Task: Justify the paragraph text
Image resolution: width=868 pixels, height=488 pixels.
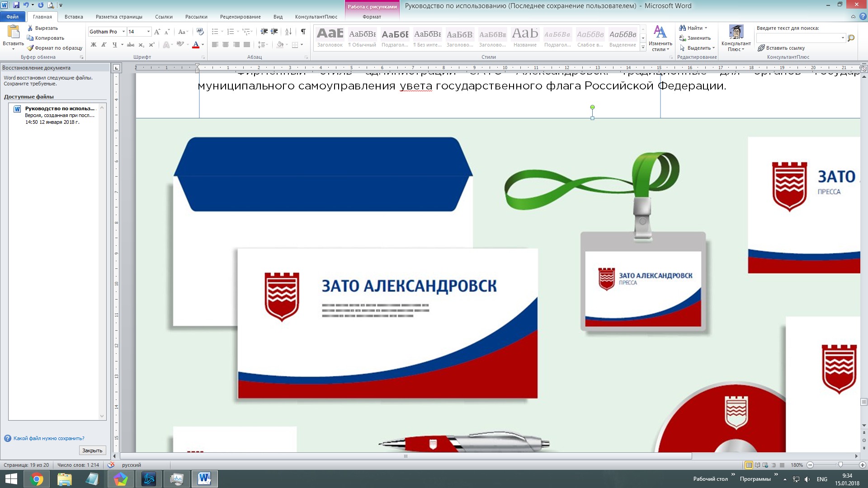Action: coord(247,45)
